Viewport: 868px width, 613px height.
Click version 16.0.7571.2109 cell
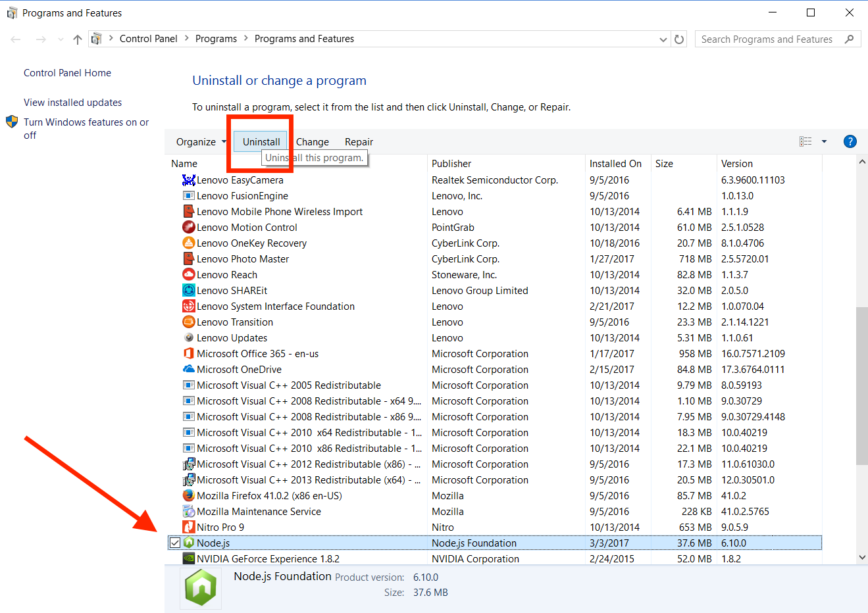753,354
